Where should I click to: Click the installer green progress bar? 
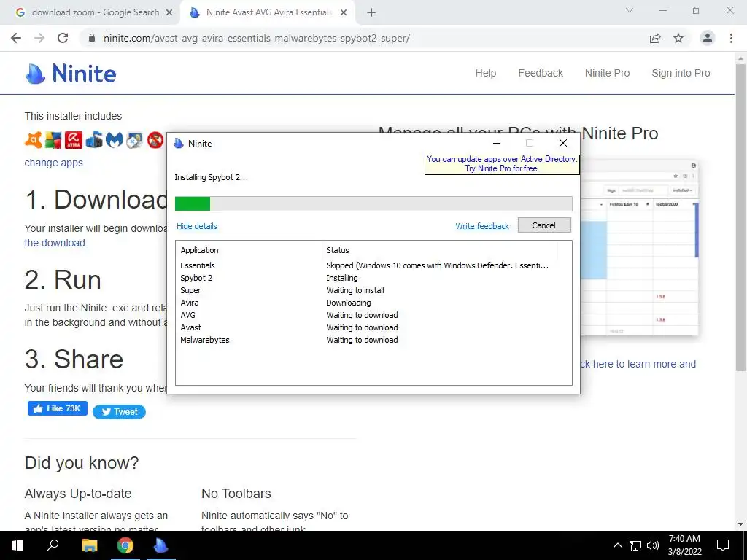373,203
